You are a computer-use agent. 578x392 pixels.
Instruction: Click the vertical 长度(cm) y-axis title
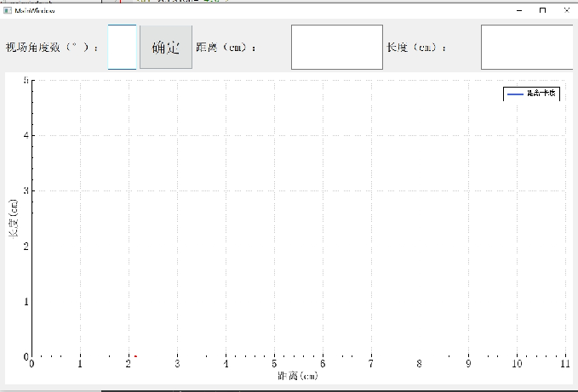point(14,219)
